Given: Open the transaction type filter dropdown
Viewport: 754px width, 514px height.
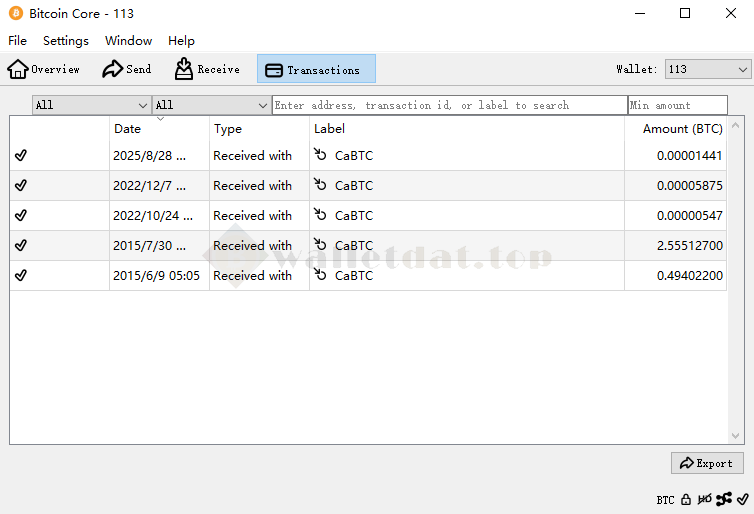Looking at the screenshot, I should click(211, 105).
